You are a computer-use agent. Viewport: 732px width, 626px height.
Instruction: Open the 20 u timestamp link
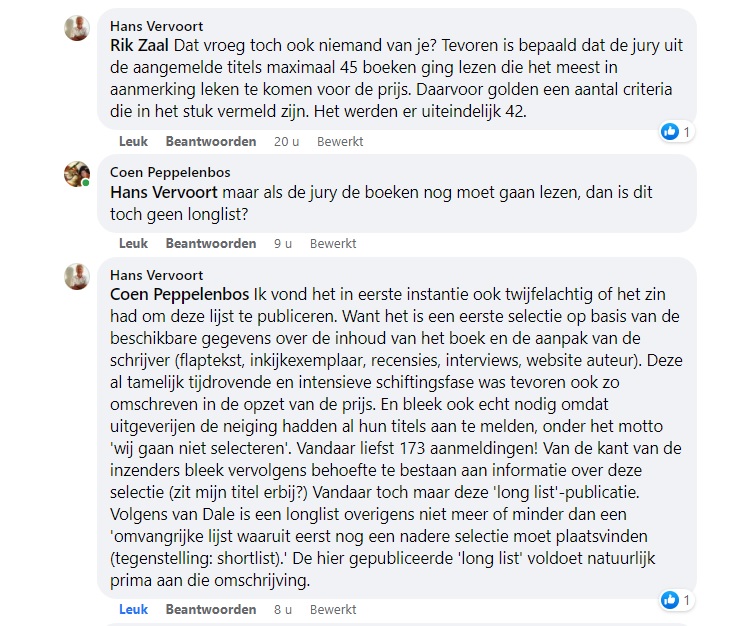coord(286,141)
